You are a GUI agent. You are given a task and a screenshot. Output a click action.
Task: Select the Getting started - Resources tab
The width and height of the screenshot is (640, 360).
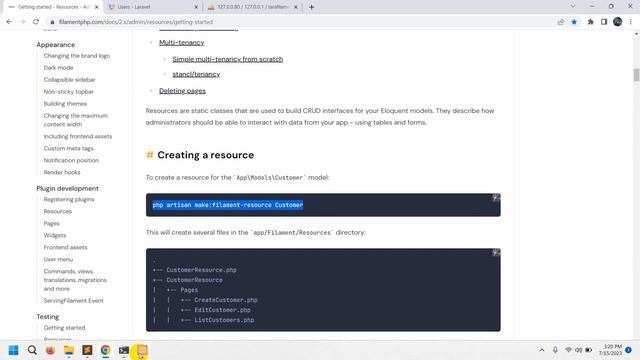[x=53, y=7]
